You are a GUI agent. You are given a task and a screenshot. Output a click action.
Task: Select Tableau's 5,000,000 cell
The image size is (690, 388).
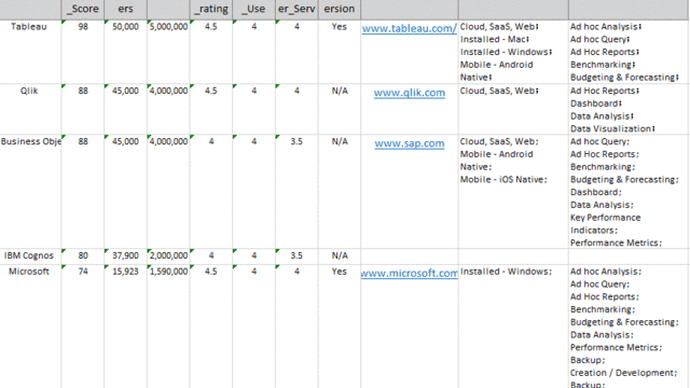(x=169, y=52)
